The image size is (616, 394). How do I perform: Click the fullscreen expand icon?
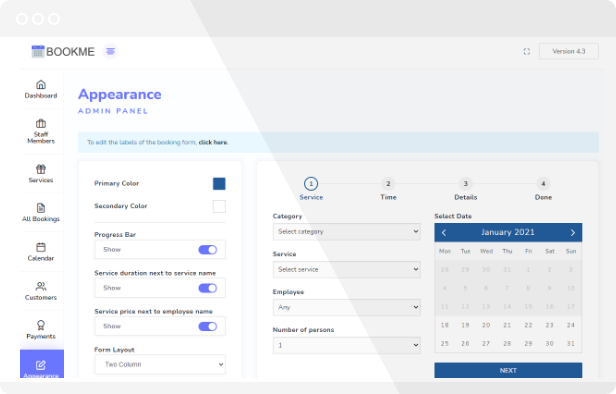527,51
